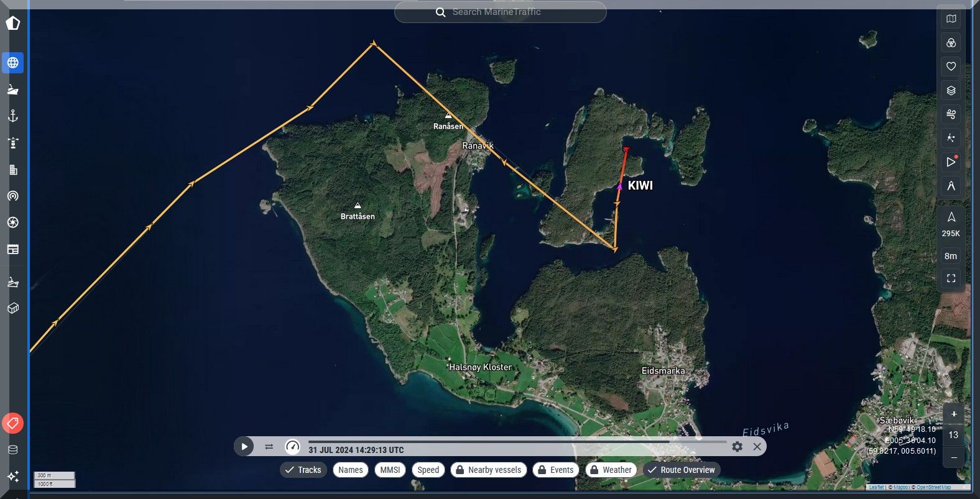Viewport: 980px width, 499px height.
Task: Open the vessels ship icon in sidebar
Action: coord(12,89)
